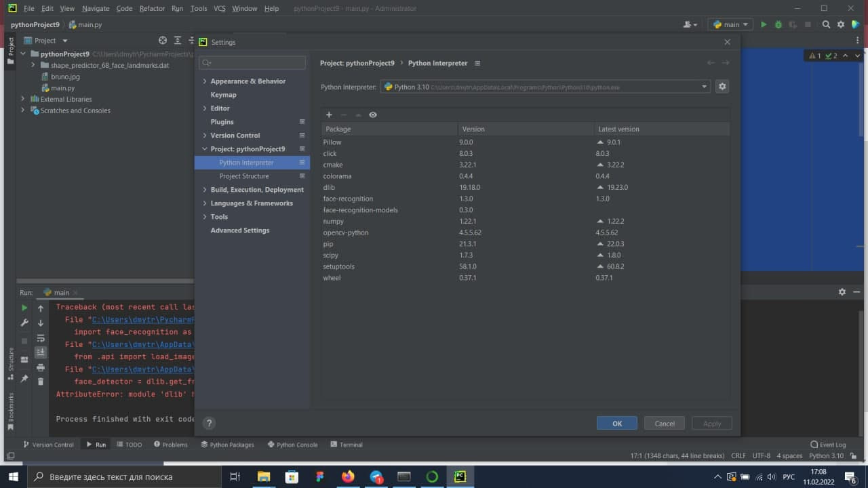Image resolution: width=868 pixels, height=488 pixels.
Task: Select the opencv-python package row
Action: click(x=526, y=232)
